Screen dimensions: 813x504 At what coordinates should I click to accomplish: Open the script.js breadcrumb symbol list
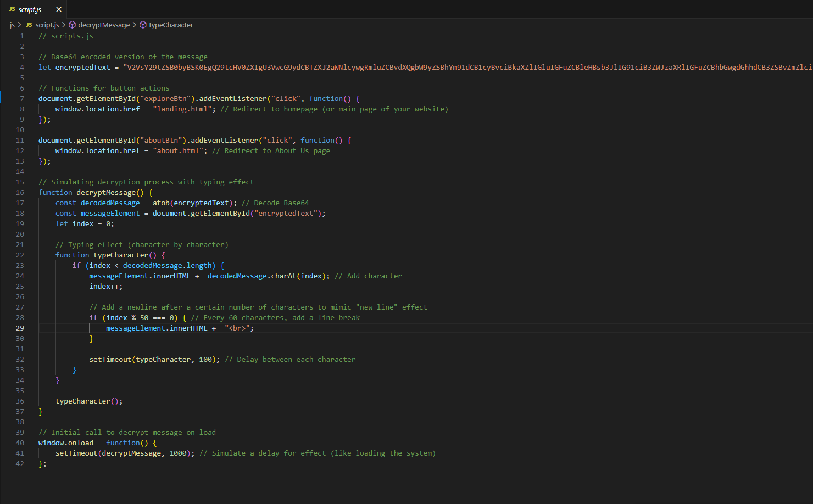[47, 25]
